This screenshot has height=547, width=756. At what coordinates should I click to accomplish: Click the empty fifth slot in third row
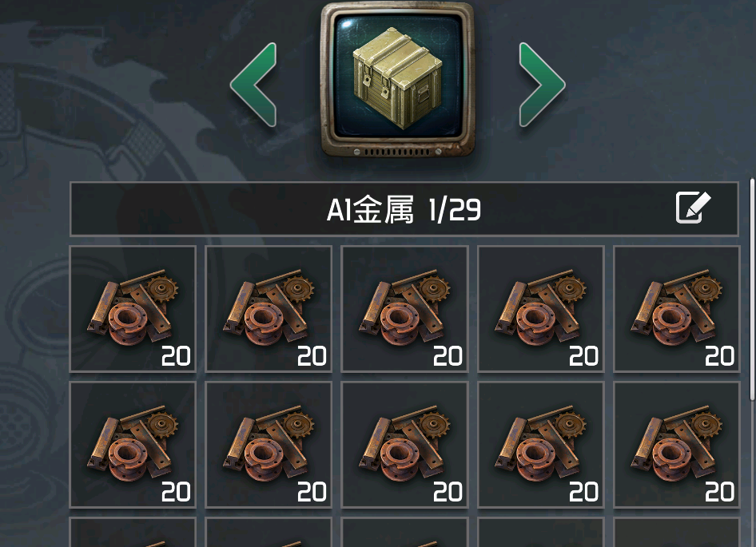(x=676, y=532)
